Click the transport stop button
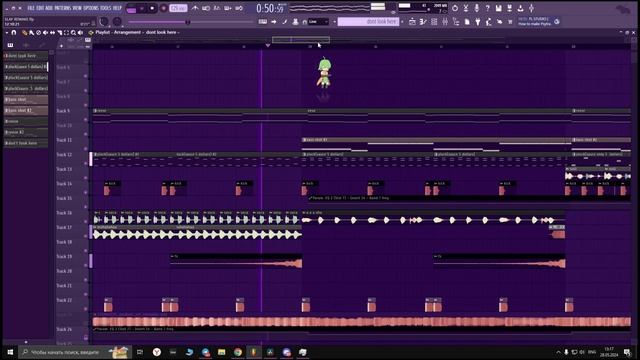640x360 pixels. [152, 8]
